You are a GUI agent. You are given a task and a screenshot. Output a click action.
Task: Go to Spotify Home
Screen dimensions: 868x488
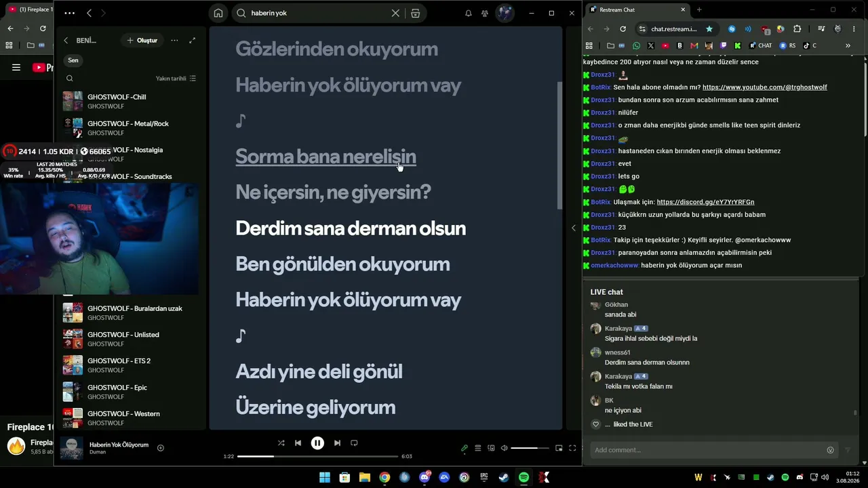tap(218, 13)
